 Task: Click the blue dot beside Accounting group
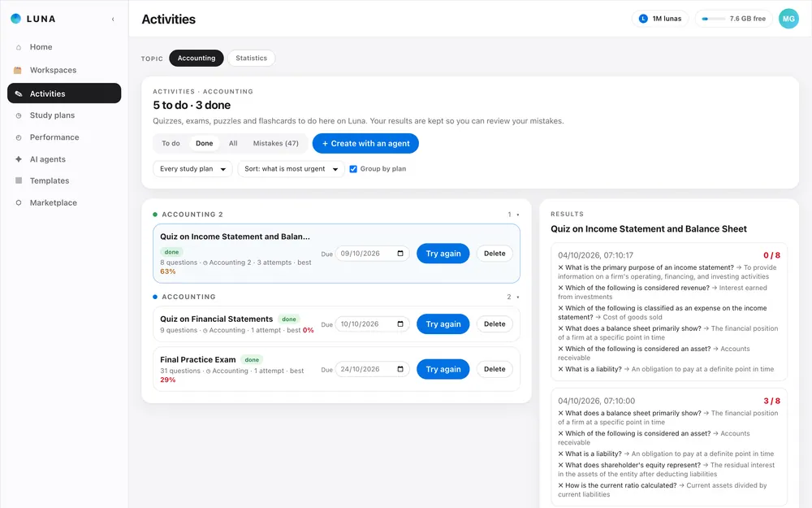tap(155, 297)
